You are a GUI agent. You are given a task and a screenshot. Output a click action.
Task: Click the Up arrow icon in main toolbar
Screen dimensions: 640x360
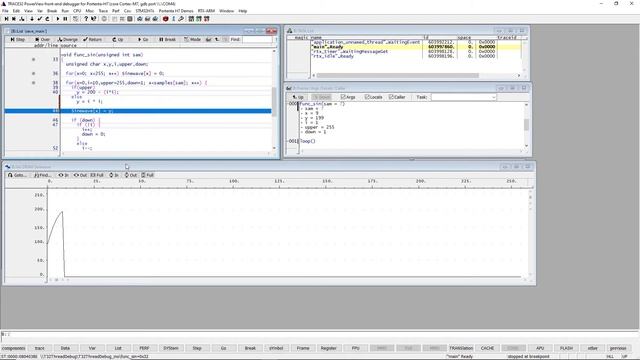[x=47, y=19]
